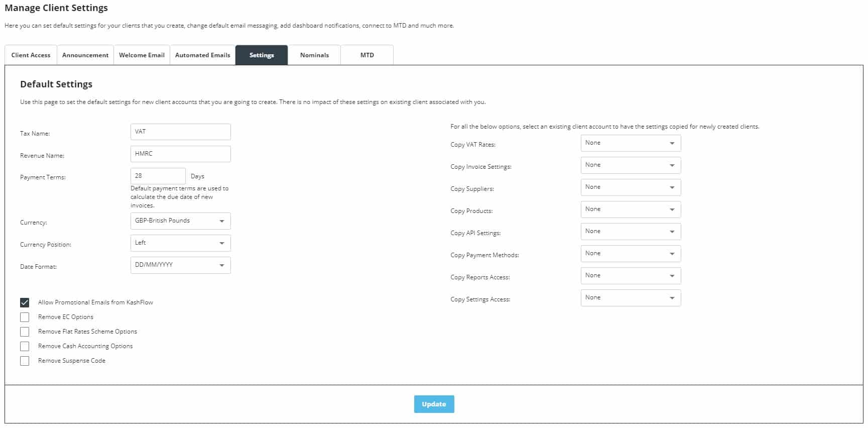
Task: Select the Nominals tab
Action: pos(314,55)
